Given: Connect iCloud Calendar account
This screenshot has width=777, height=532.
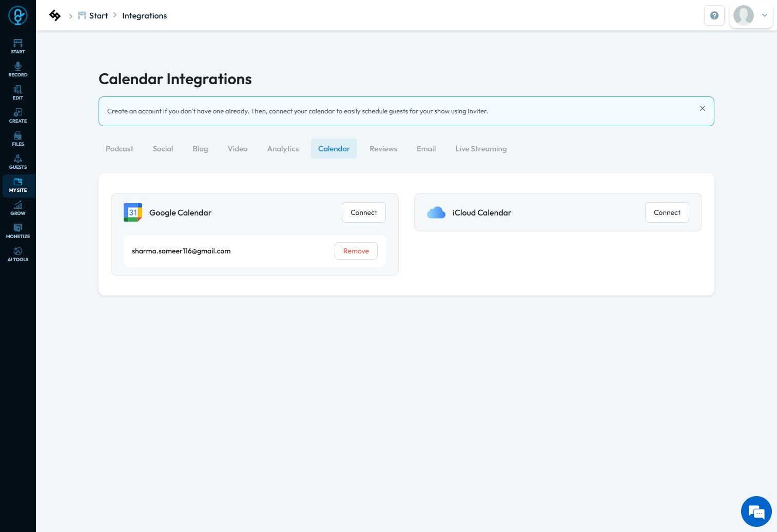Looking at the screenshot, I should click(667, 212).
